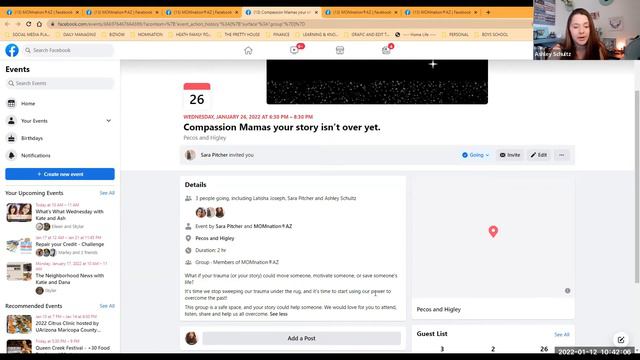640x360 pixels.
Task: Open the three-dots more options button
Action: click(x=562, y=155)
